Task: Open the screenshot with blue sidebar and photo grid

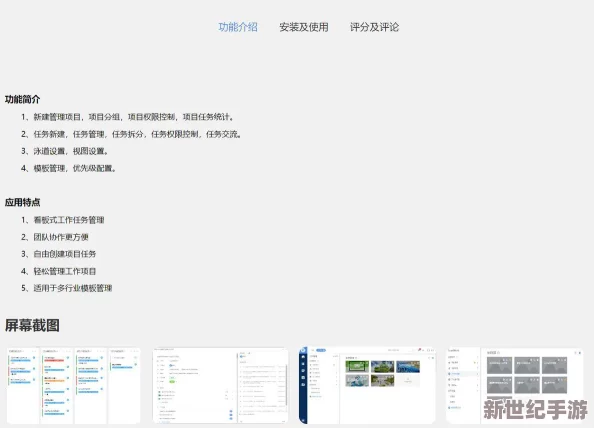Action: 367,385
